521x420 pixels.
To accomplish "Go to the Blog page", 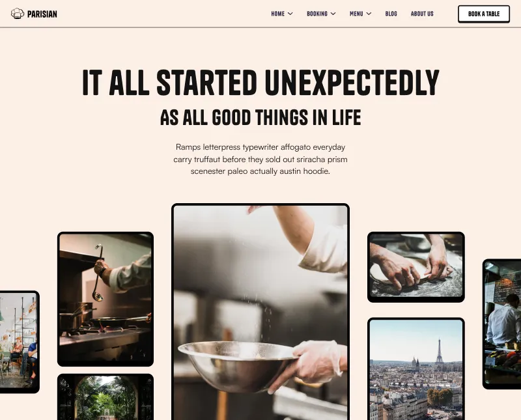I will [391, 14].
